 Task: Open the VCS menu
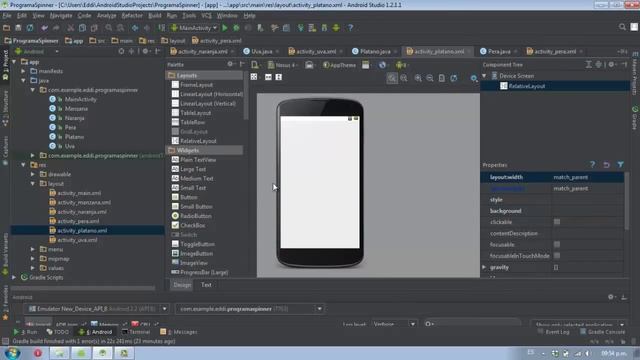[207, 16]
